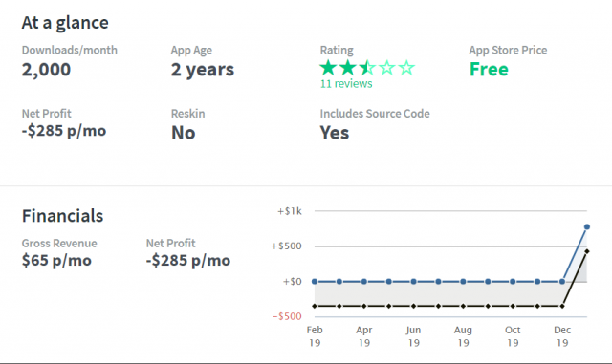Viewport: 612px width, 364px height.
Task: Click the black profit point at Feb 19
Action: tap(315, 306)
